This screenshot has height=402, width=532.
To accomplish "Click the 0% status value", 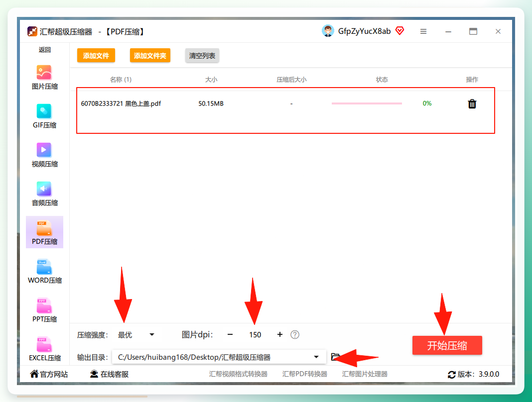I will [427, 103].
